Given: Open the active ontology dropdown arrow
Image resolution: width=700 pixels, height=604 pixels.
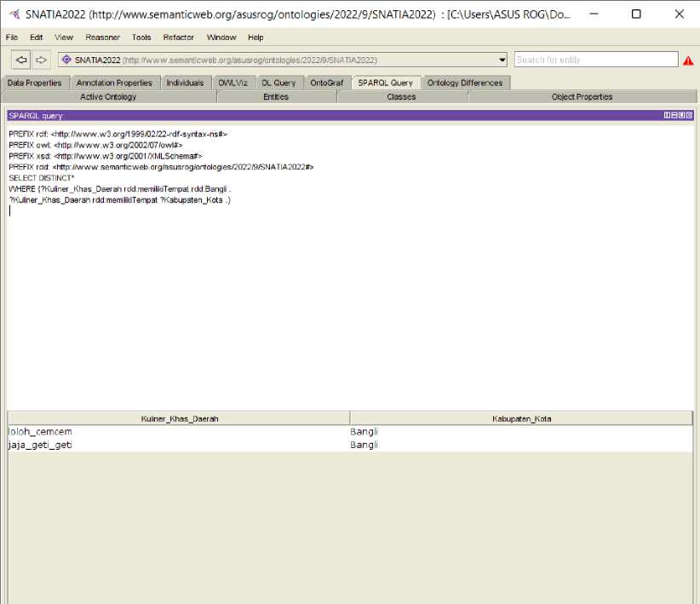Looking at the screenshot, I should (502, 60).
